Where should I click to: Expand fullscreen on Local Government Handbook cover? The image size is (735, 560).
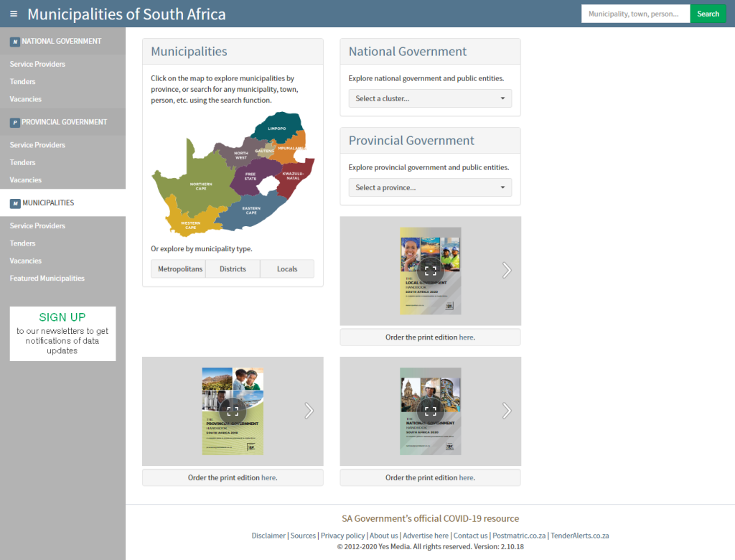430,271
